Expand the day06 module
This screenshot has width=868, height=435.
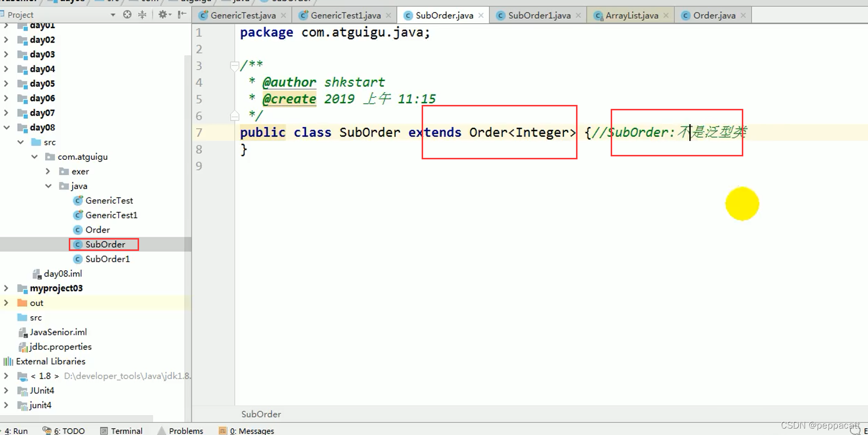pyautogui.click(x=6, y=98)
